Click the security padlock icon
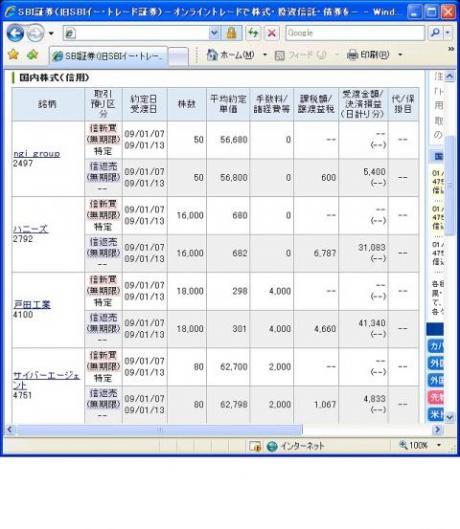The height and width of the screenshot is (529, 460). (x=231, y=33)
